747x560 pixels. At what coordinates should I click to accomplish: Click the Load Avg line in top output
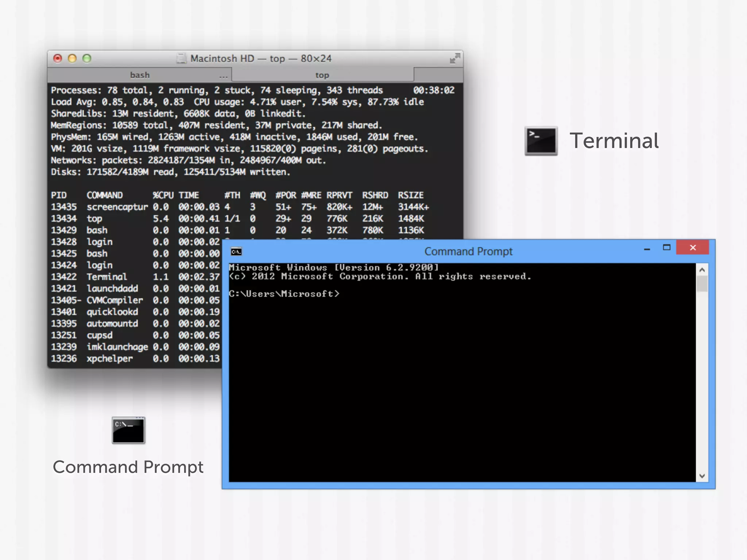coord(237,102)
